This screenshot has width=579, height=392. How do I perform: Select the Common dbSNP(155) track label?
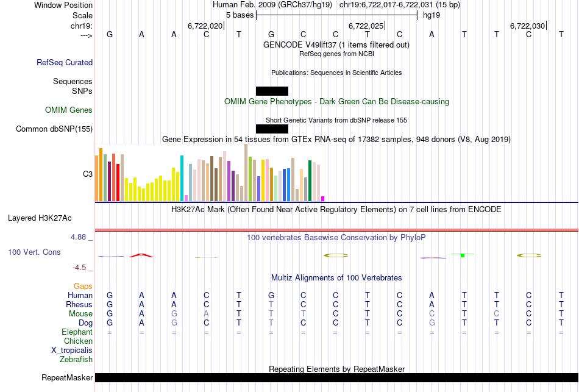pos(54,129)
